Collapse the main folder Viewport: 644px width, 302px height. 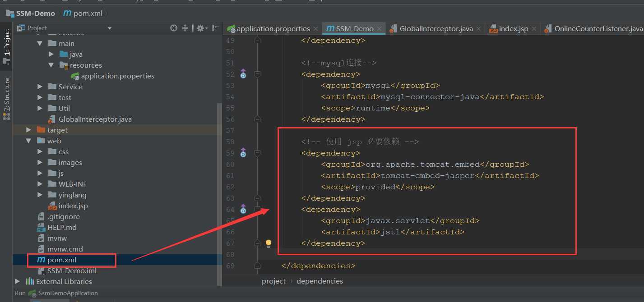point(40,43)
